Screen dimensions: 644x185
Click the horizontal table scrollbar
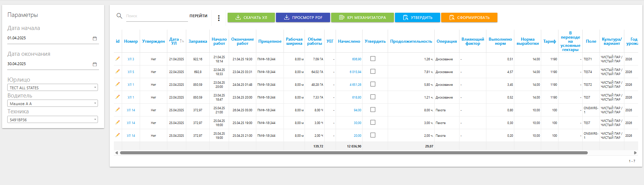click(354, 153)
